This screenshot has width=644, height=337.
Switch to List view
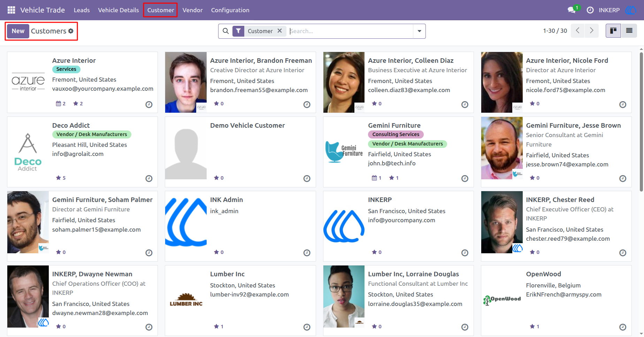click(629, 31)
